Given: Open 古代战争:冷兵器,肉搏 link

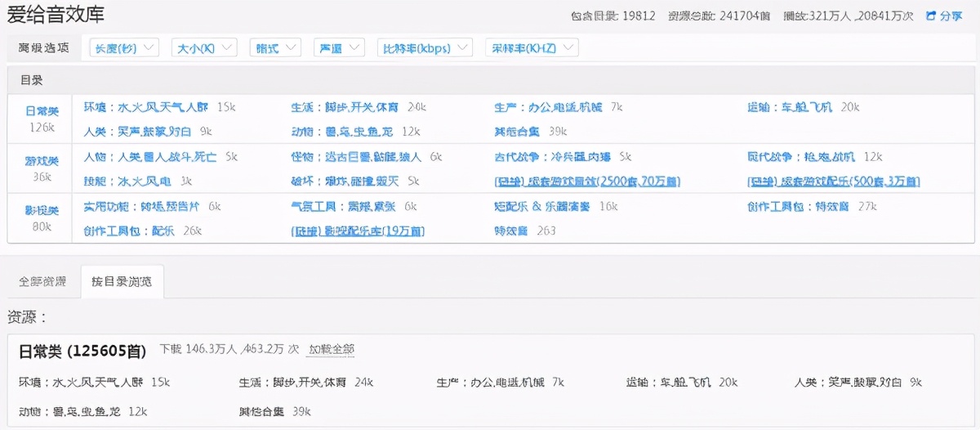Looking at the screenshot, I should [552, 156].
